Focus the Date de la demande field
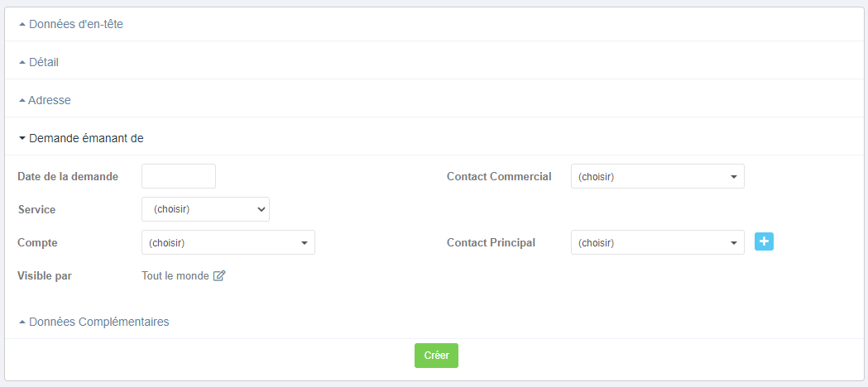 (x=179, y=176)
